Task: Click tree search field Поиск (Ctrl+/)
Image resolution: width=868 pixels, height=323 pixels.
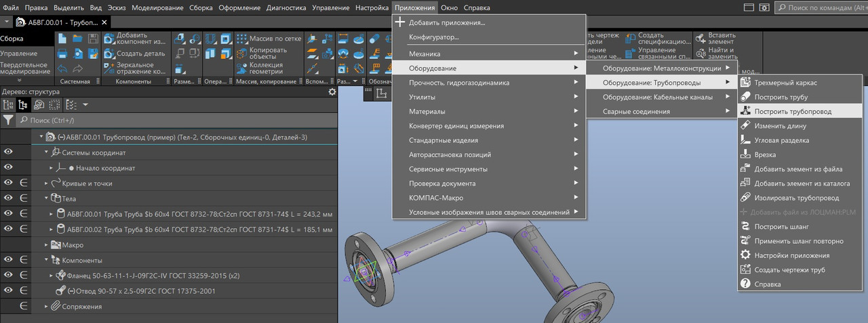Action: click(176, 120)
